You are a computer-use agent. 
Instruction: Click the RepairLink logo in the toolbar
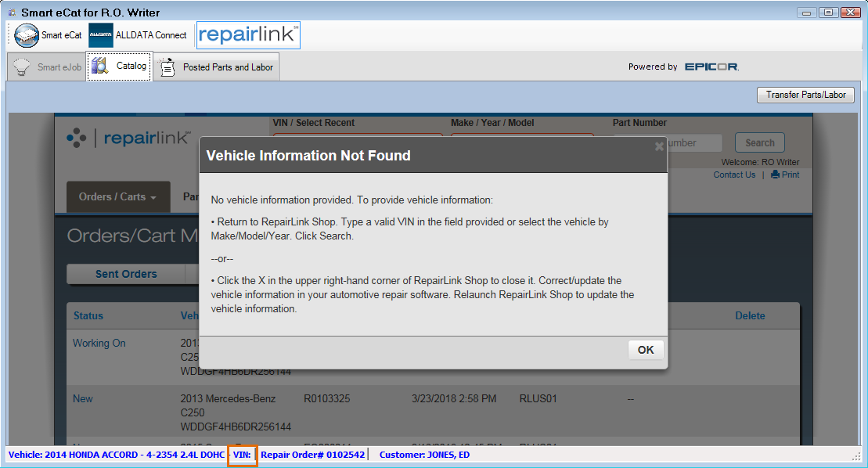point(247,34)
